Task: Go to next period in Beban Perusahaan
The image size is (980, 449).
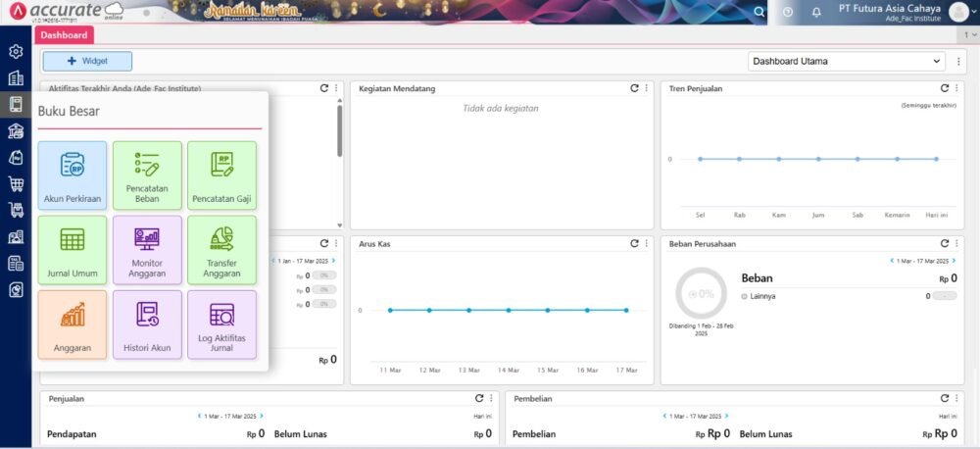Action: 952,261
